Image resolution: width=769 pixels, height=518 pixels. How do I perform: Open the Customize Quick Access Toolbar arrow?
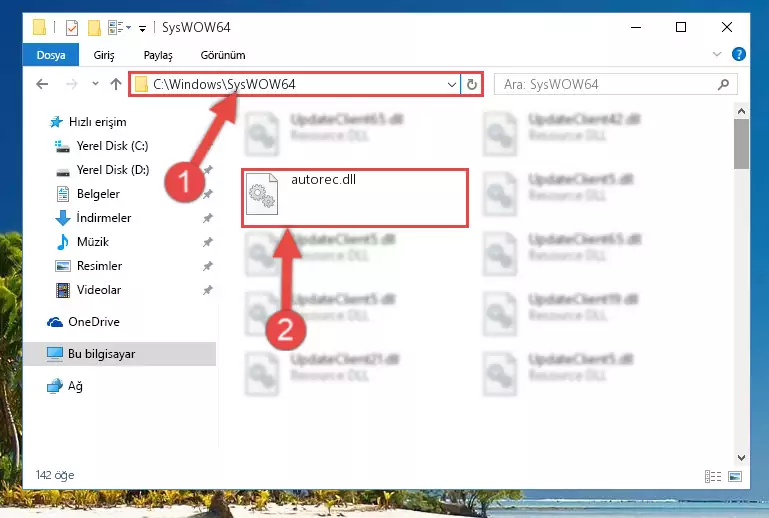[x=142, y=28]
